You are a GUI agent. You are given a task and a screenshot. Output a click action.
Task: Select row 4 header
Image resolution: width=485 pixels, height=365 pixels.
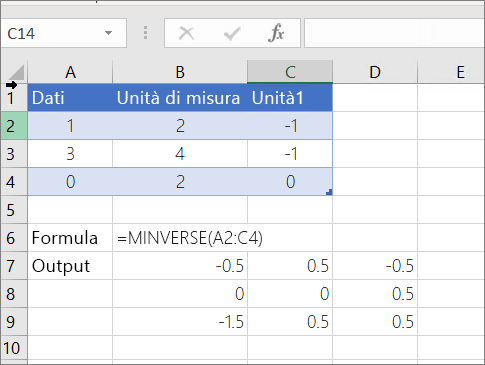(14, 182)
